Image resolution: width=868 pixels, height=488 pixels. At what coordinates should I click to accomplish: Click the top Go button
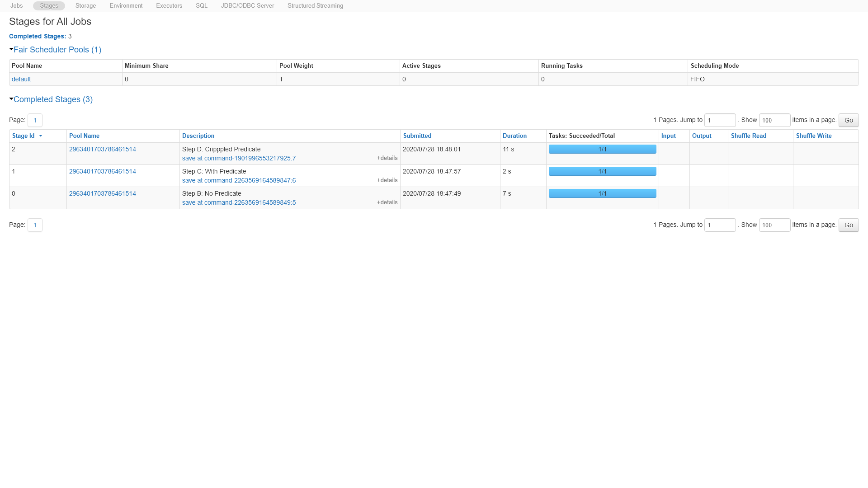pyautogui.click(x=849, y=120)
